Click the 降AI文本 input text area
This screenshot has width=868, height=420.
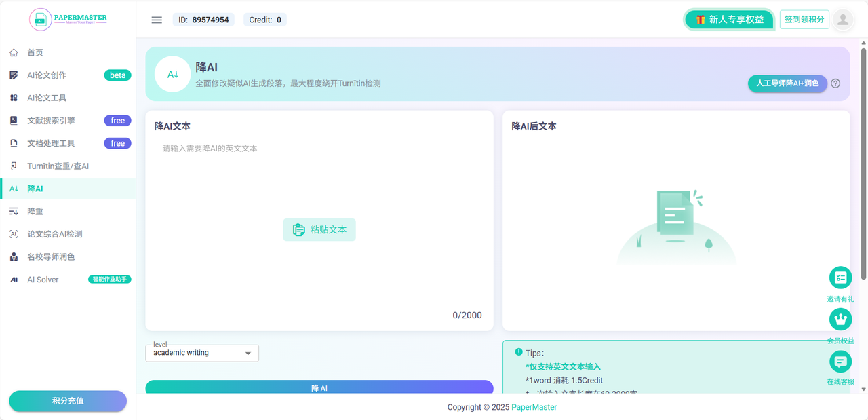click(319, 224)
